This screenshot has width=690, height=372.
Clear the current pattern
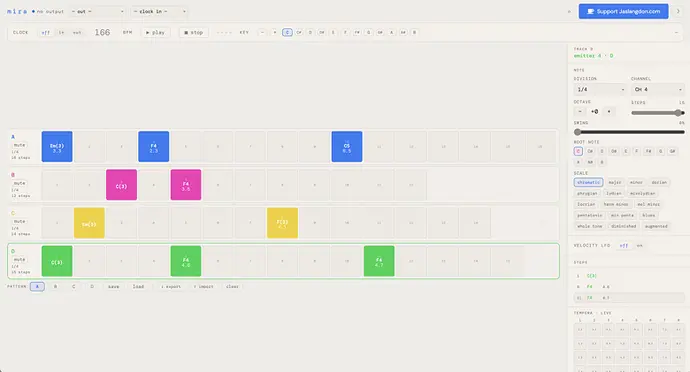(232, 287)
